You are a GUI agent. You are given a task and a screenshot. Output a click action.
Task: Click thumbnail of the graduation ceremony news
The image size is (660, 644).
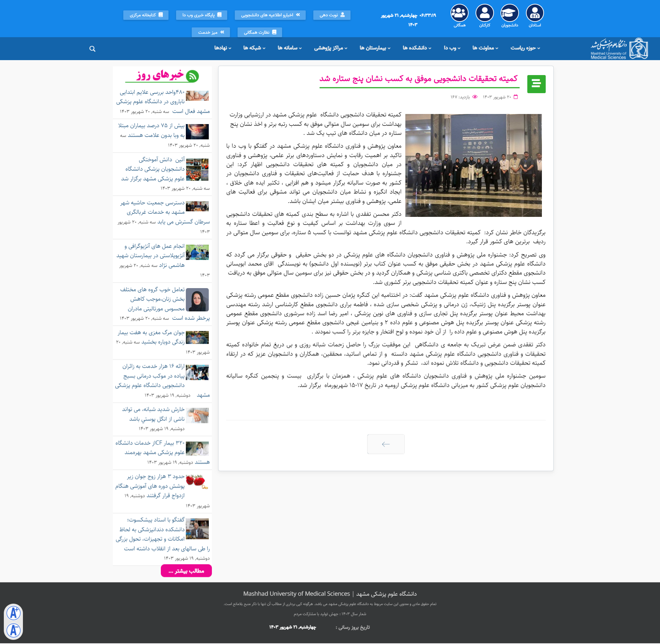coord(197,169)
